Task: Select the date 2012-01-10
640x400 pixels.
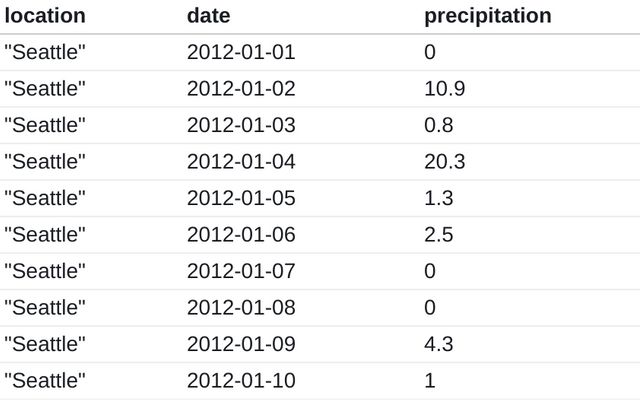Action: [x=241, y=380]
